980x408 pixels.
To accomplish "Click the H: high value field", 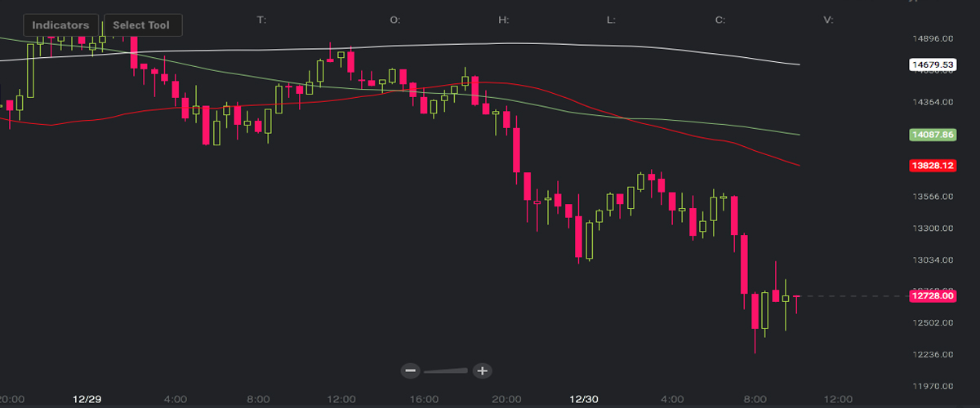I will click(x=503, y=20).
